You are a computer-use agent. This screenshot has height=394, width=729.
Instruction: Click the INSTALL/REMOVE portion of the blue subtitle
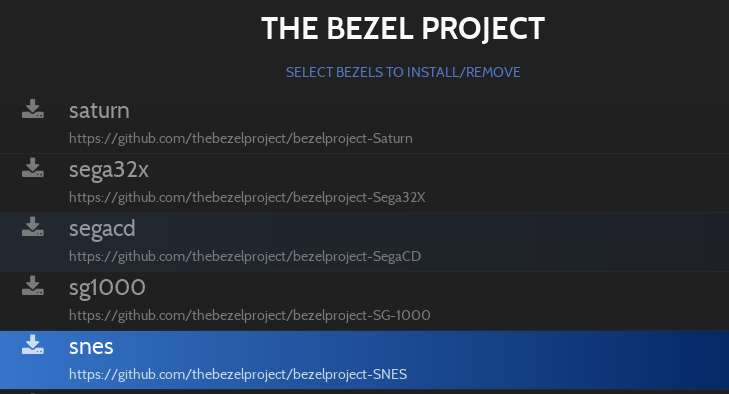[x=464, y=73]
